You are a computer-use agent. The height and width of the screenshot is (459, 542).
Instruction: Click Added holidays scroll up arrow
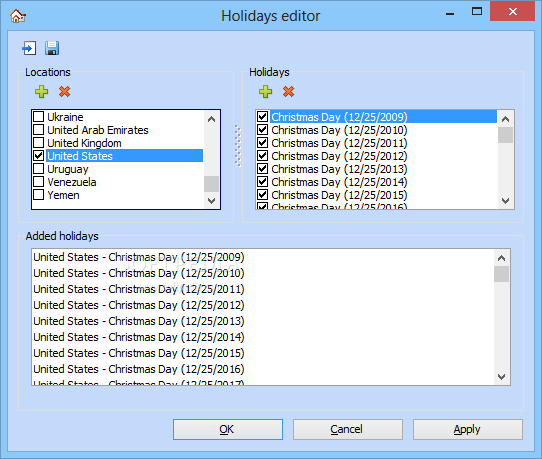coord(502,258)
